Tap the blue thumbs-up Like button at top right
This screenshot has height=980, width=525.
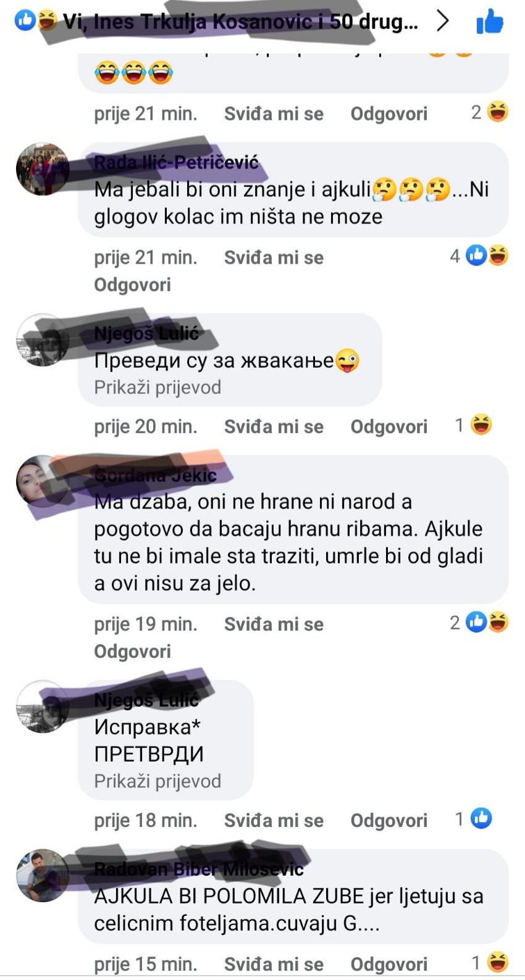490,22
